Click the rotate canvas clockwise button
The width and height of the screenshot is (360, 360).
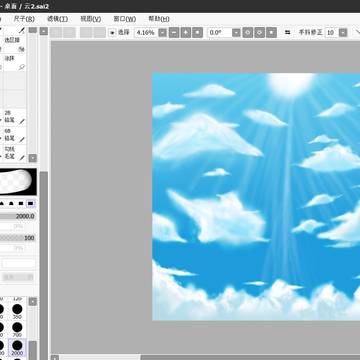pyautogui.click(x=260, y=32)
